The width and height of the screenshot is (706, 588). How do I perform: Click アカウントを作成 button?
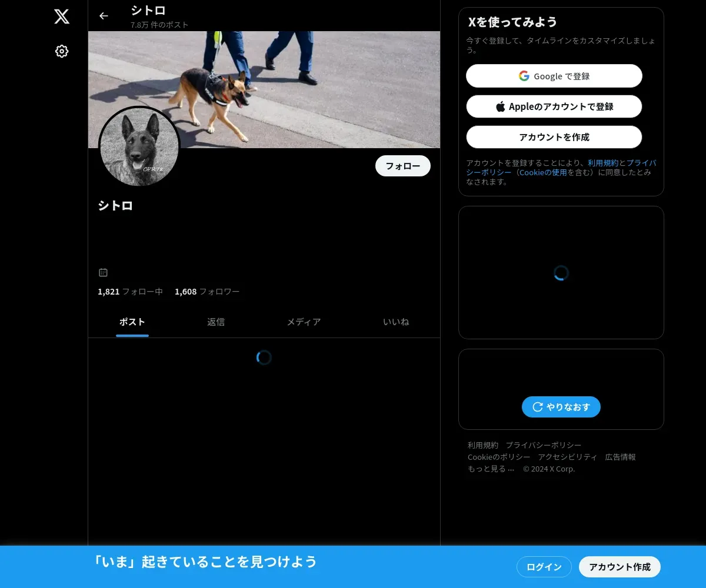tap(554, 137)
